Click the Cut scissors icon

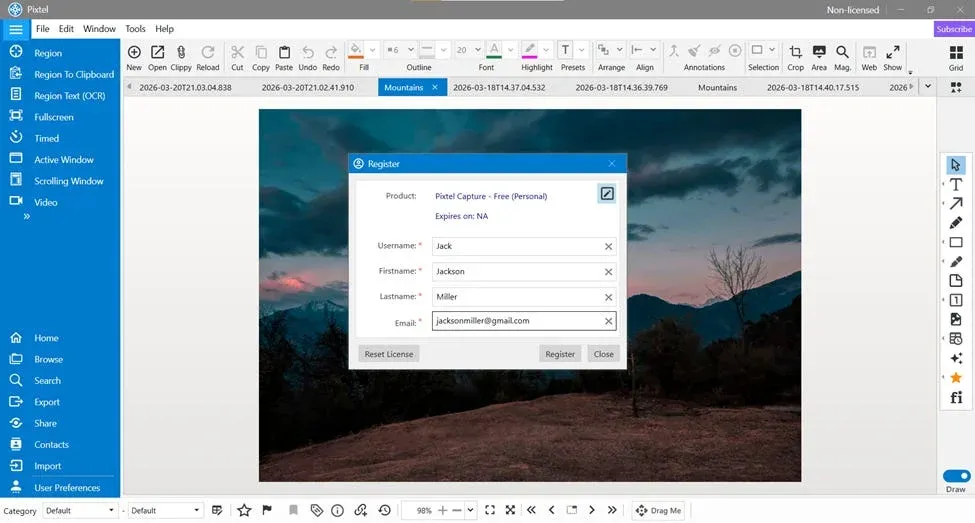point(237,52)
